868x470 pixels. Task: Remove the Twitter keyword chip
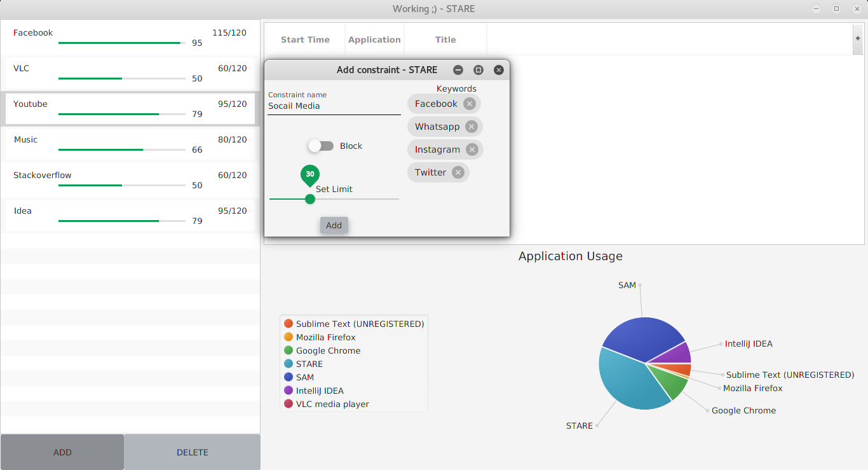(458, 172)
